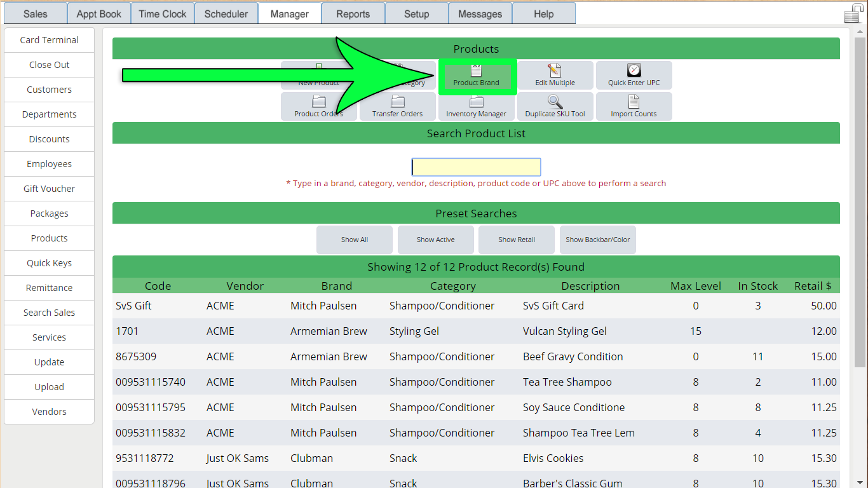
Task: Click the Description column header
Action: [590, 286]
